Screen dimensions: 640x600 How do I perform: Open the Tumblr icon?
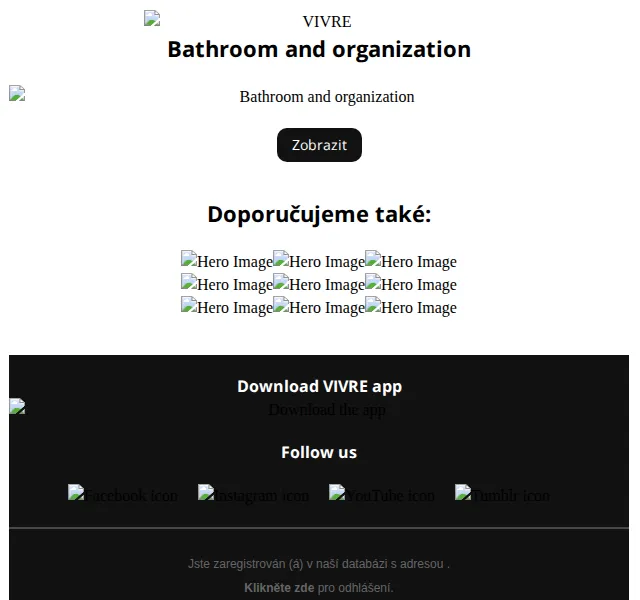502,495
